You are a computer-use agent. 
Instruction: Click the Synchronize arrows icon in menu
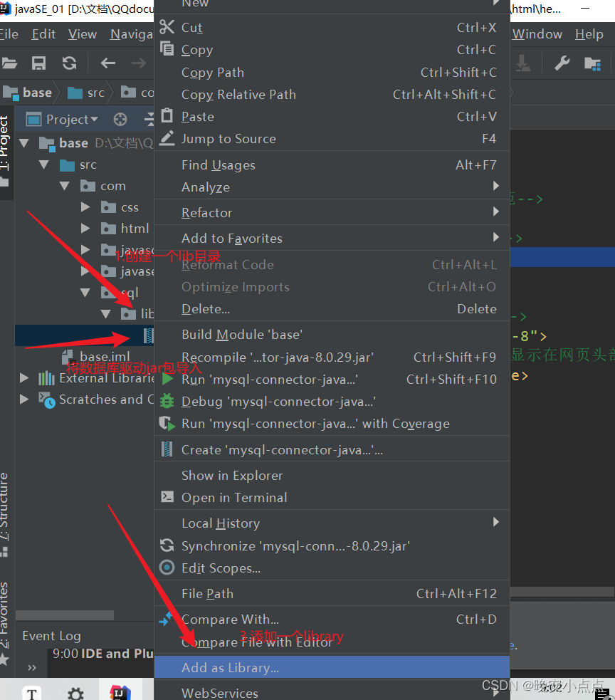click(167, 545)
